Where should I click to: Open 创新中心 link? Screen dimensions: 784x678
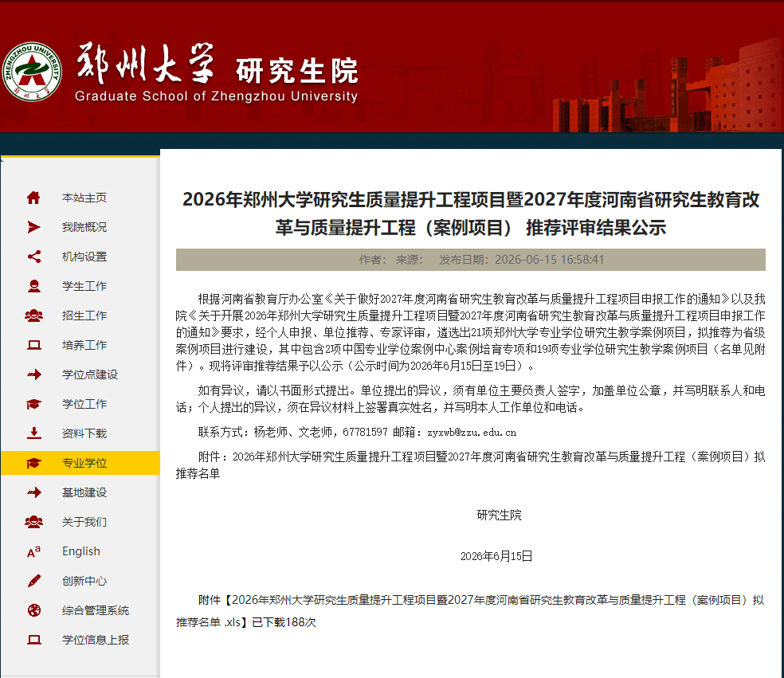point(84,581)
